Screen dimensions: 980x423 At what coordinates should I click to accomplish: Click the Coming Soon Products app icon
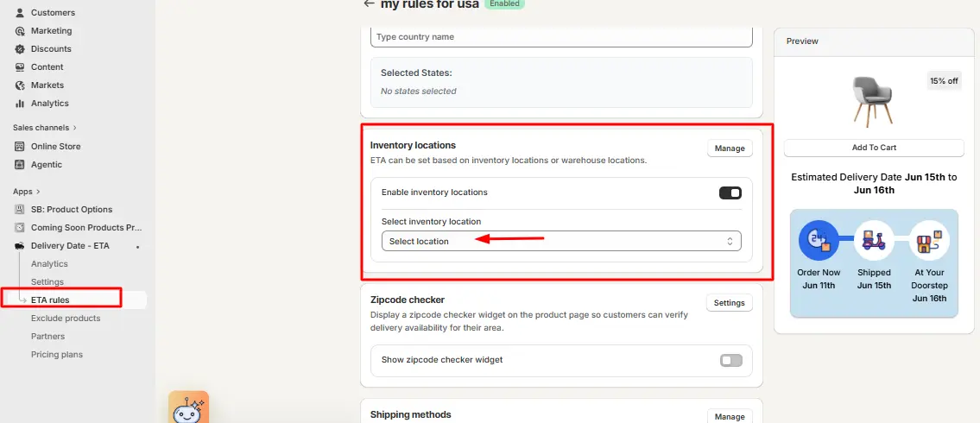pyautogui.click(x=19, y=227)
